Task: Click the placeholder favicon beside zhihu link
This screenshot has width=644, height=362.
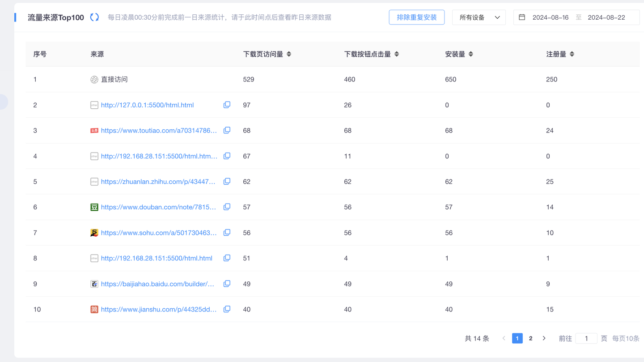Action: 94,182
